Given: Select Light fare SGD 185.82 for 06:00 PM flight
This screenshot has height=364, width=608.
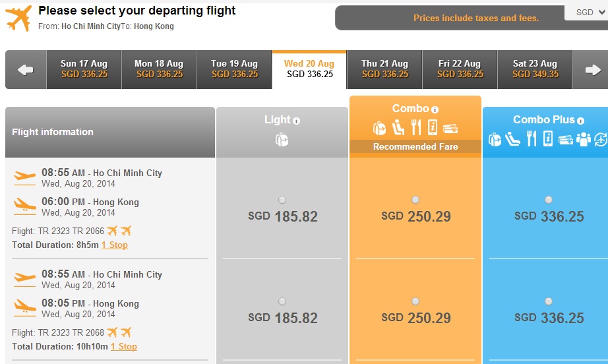Looking at the screenshot, I should [x=282, y=200].
